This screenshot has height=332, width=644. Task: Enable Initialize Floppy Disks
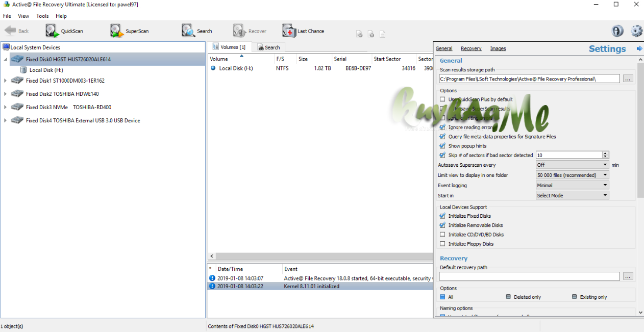click(x=442, y=244)
